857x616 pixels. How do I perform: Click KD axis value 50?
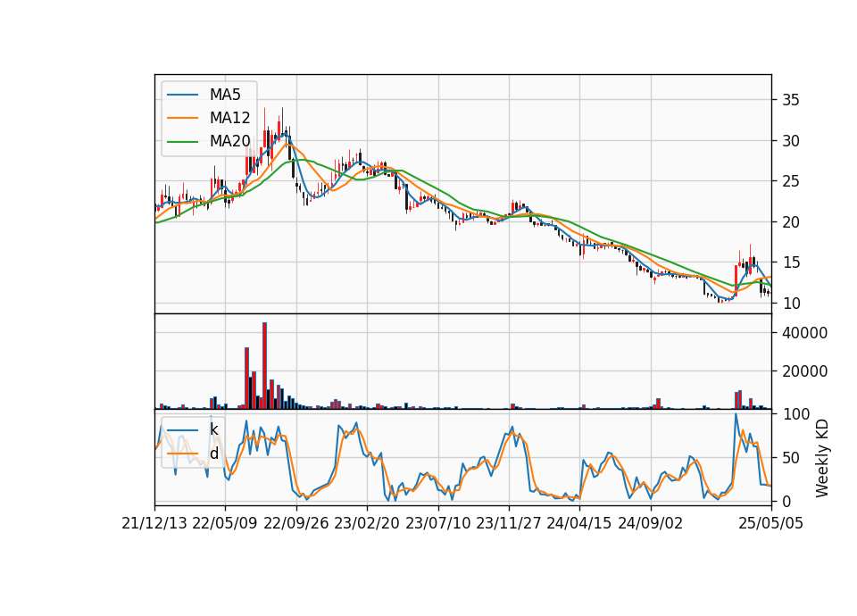pos(791,458)
